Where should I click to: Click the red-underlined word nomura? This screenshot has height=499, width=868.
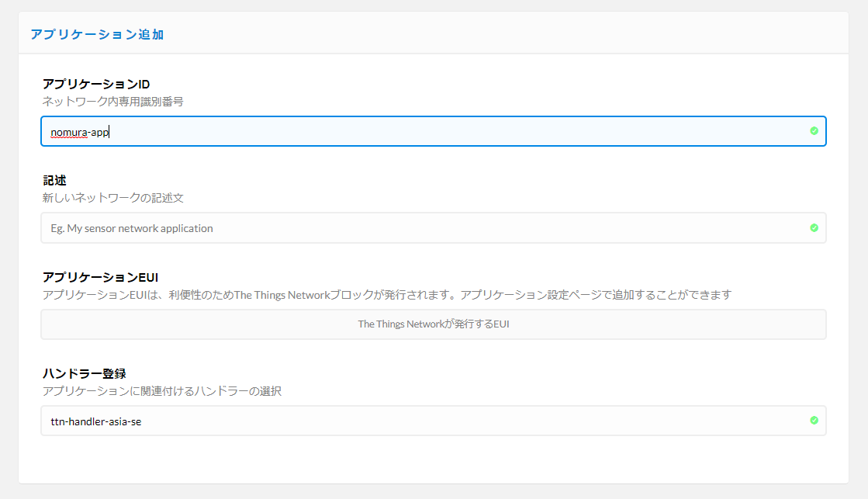tap(68, 132)
